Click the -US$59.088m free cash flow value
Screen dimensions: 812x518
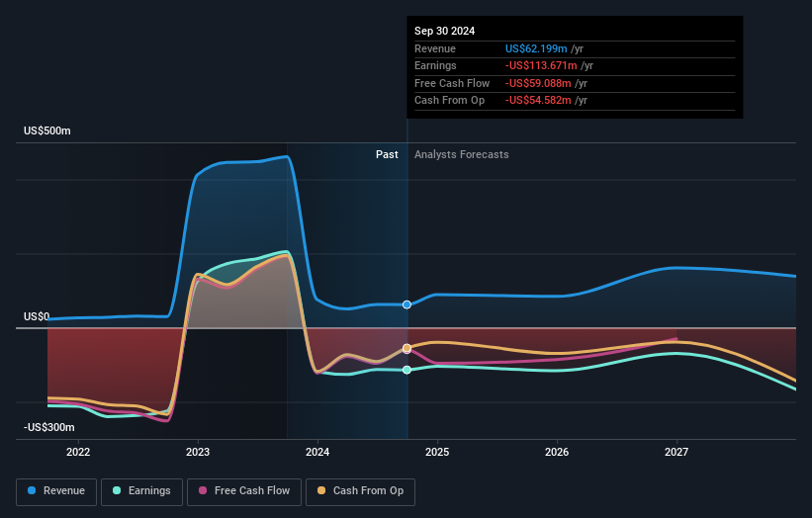538,83
